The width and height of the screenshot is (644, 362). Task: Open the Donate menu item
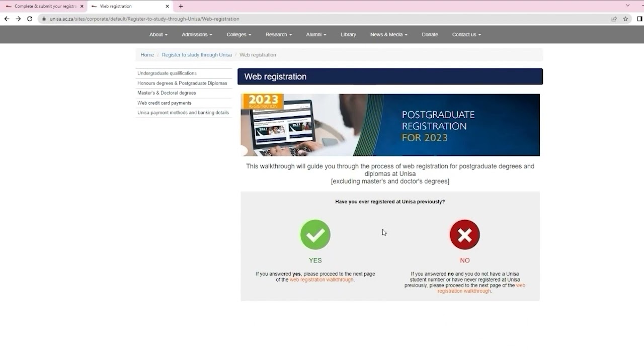point(430,35)
